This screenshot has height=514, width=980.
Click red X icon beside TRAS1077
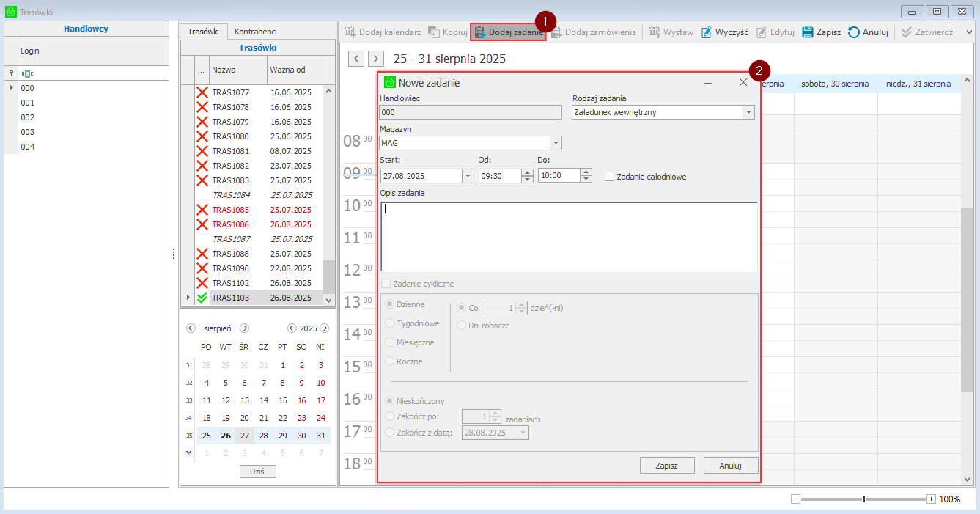(202, 92)
